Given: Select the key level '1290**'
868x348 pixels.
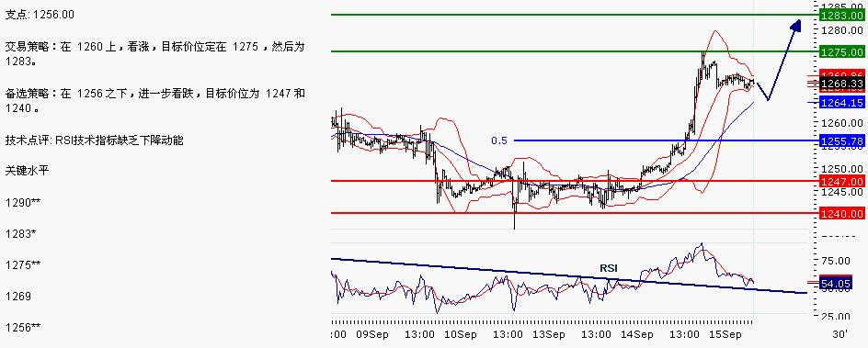Looking at the screenshot, I should (23, 203).
